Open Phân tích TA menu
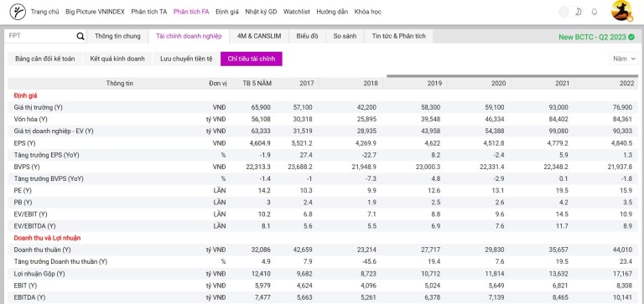644x304 pixels. click(x=149, y=12)
